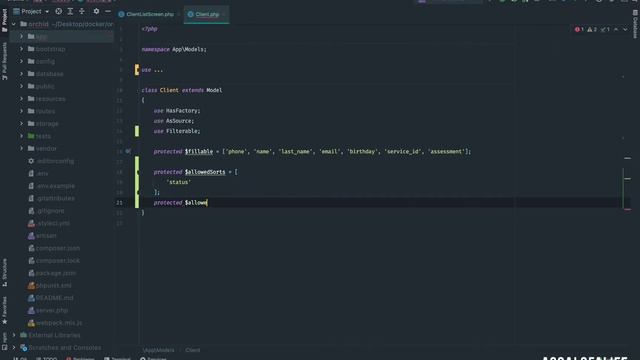Select the phpunit.xml file icon
The image size is (640, 360).
(x=31, y=285)
